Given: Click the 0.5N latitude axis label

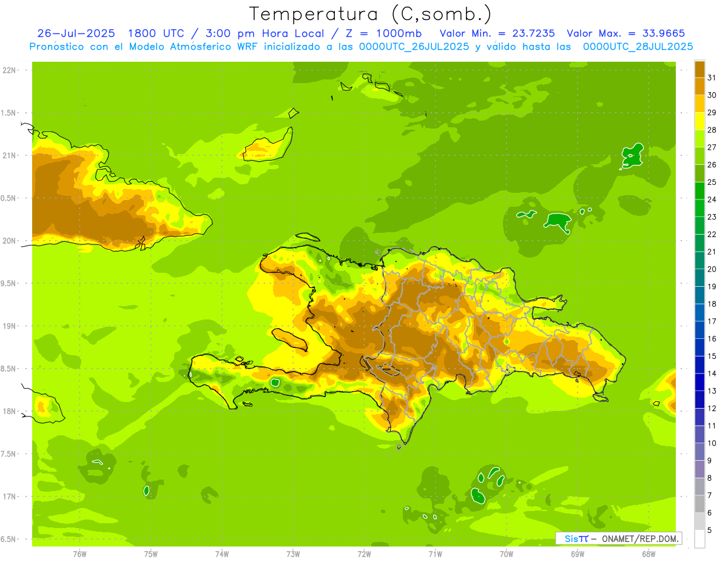Looking at the screenshot, I should click(9, 198).
